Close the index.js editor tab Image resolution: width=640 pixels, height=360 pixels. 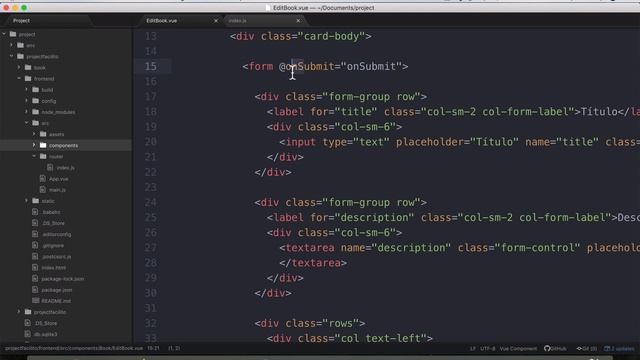[298, 20]
